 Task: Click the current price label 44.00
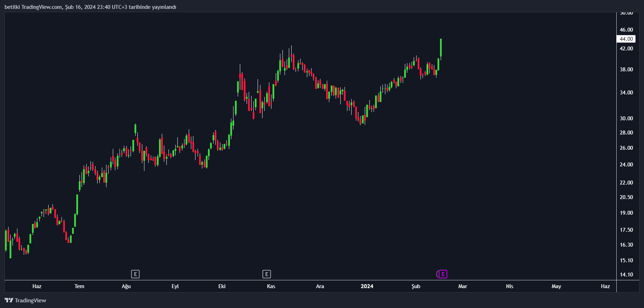(x=626, y=39)
